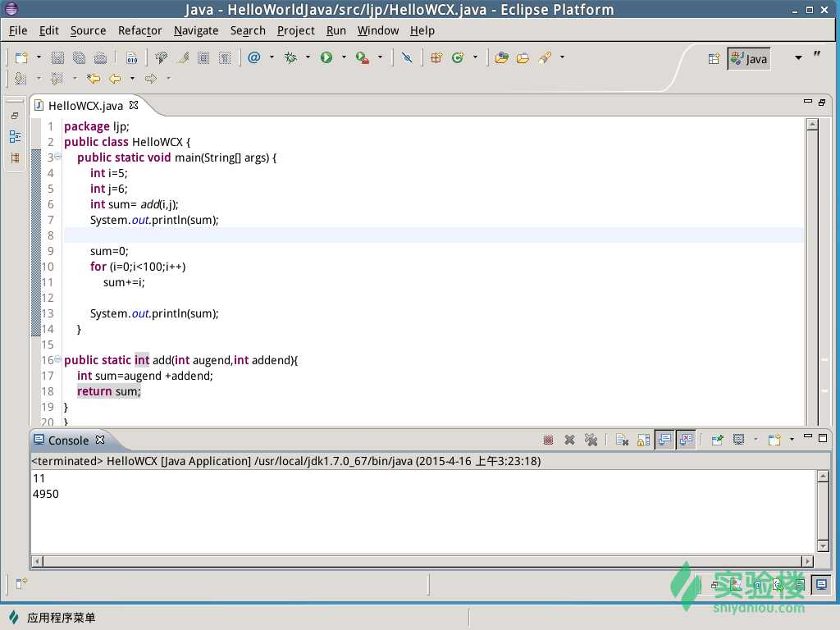This screenshot has width=840, height=630.
Task: Click the Outline view icon in left sidebar
Action: (15, 137)
